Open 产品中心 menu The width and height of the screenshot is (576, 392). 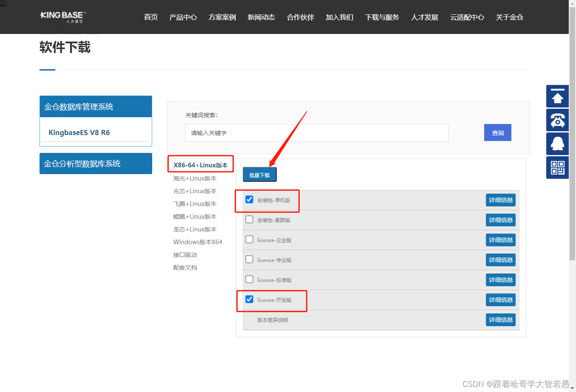tap(183, 17)
